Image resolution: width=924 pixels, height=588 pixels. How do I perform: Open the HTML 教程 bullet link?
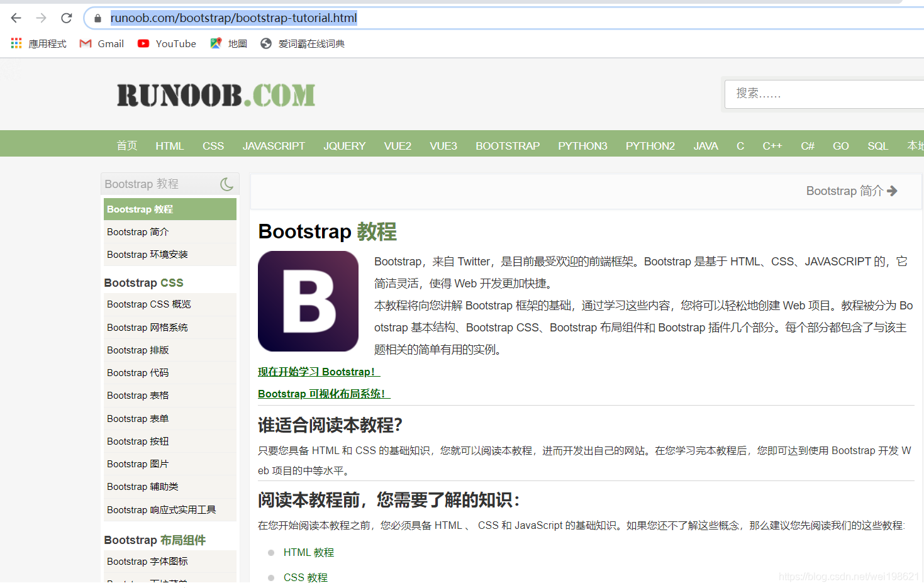click(309, 553)
